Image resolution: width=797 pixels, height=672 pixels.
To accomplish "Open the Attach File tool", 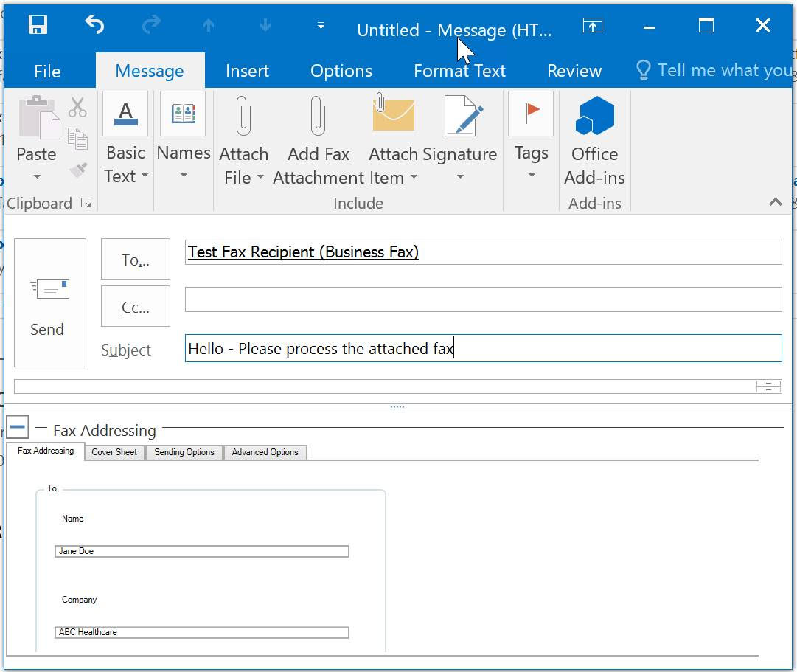I will tap(244, 114).
